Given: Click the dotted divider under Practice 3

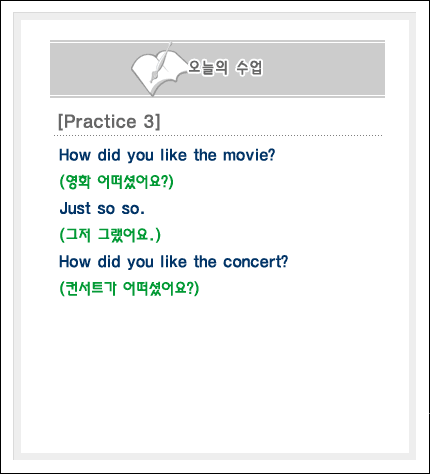Looking at the screenshot, I should 218,136.
